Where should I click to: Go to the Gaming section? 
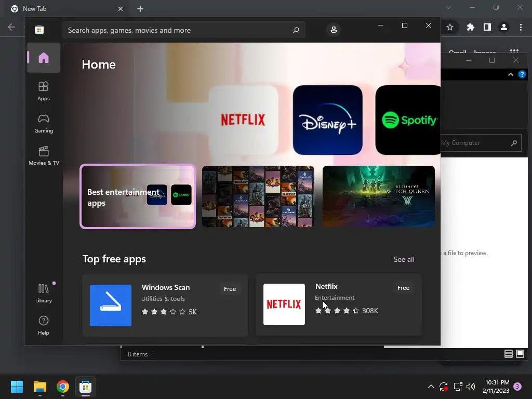coord(44,124)
